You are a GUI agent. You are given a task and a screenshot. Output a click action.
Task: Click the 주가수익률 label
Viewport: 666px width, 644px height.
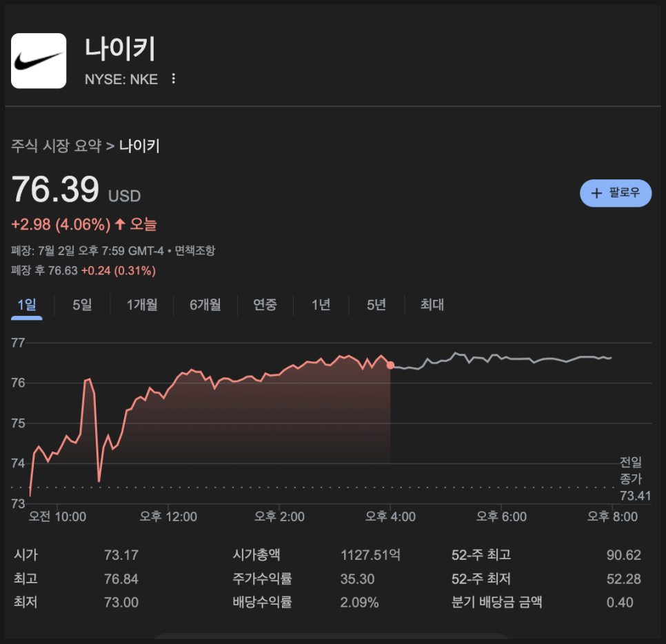click(x=263, y=578)
